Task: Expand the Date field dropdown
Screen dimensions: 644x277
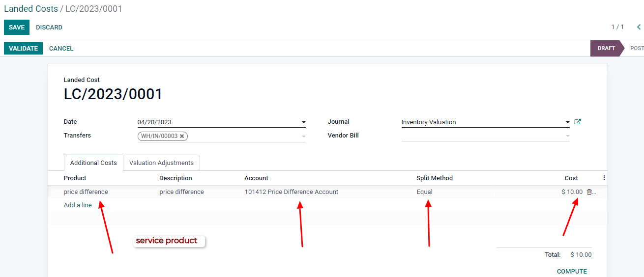Action: tap(303, 122)
